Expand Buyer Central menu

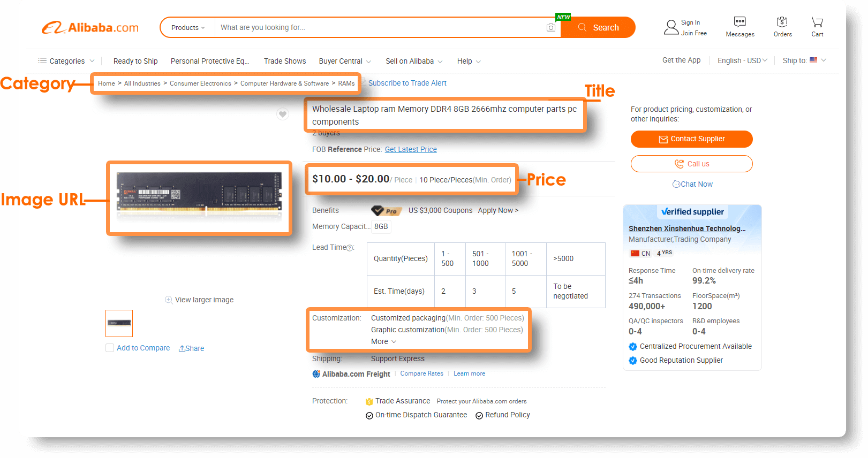(x=345, y=61)
